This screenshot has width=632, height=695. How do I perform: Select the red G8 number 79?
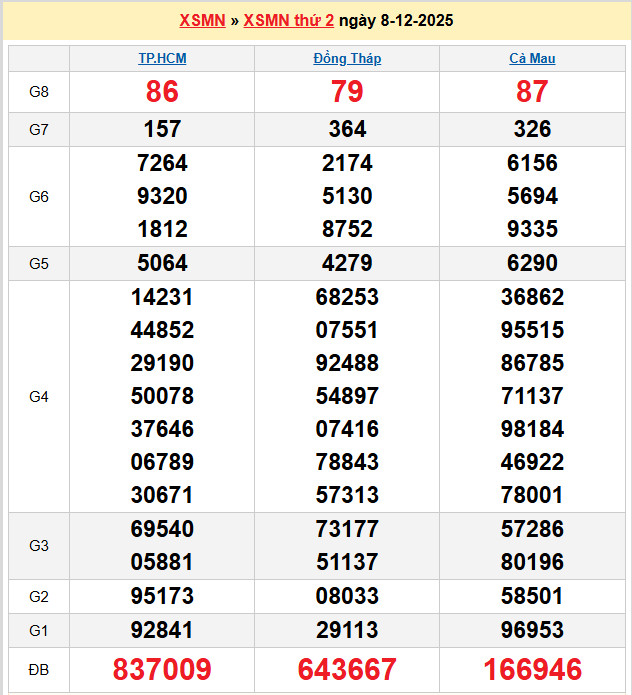347,92
